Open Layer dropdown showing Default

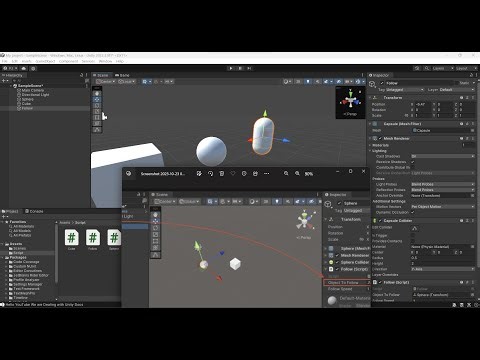(x=456, y=90)
